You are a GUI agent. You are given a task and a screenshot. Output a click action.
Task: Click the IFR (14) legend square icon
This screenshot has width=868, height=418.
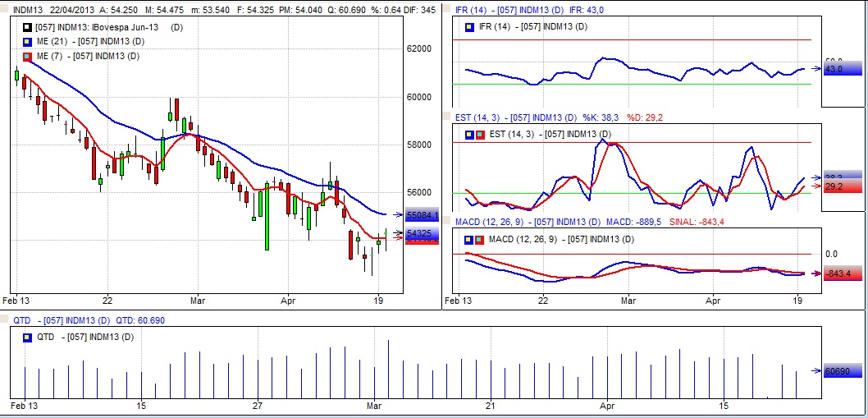(469, 27)
